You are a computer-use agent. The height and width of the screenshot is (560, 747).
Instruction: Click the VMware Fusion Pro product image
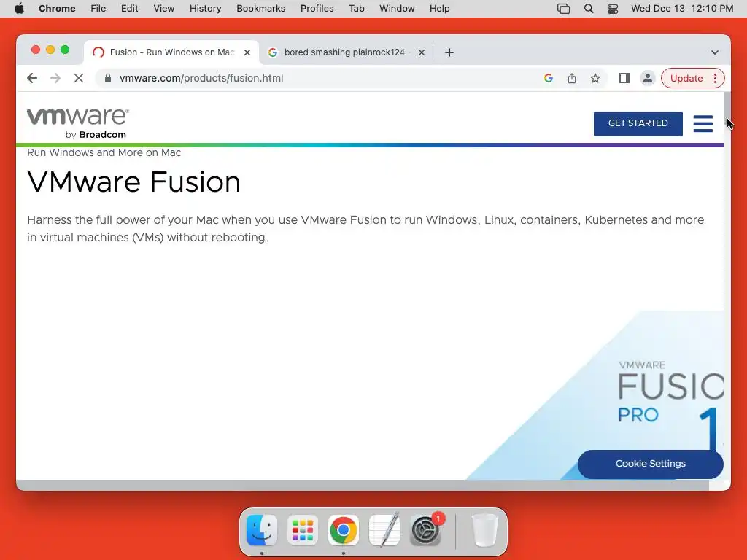pyautogui.click(x=595, y=395)
